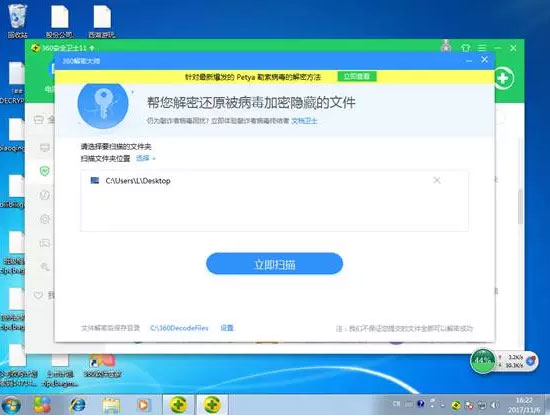Click the heart icon in the 360 sidebar
Screen dimensions: 550x416
39,295
